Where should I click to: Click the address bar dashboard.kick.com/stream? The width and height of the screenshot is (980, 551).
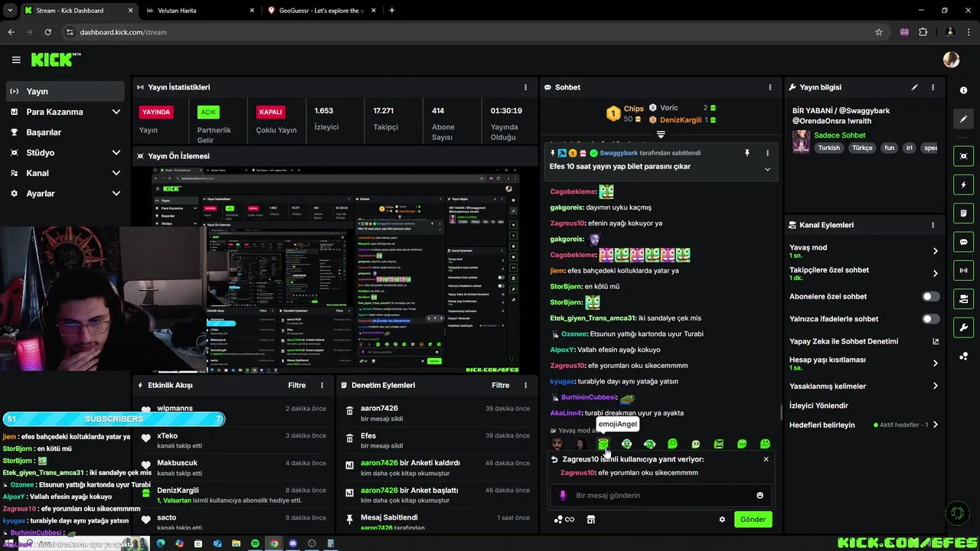tap(123, 32)
